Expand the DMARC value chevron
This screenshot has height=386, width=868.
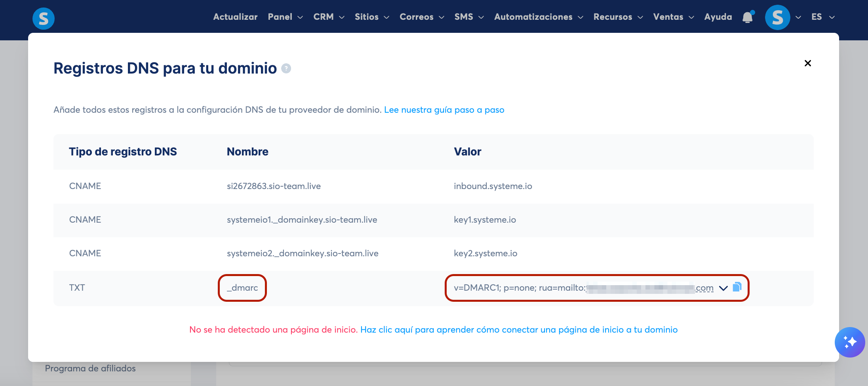[723, 288]
